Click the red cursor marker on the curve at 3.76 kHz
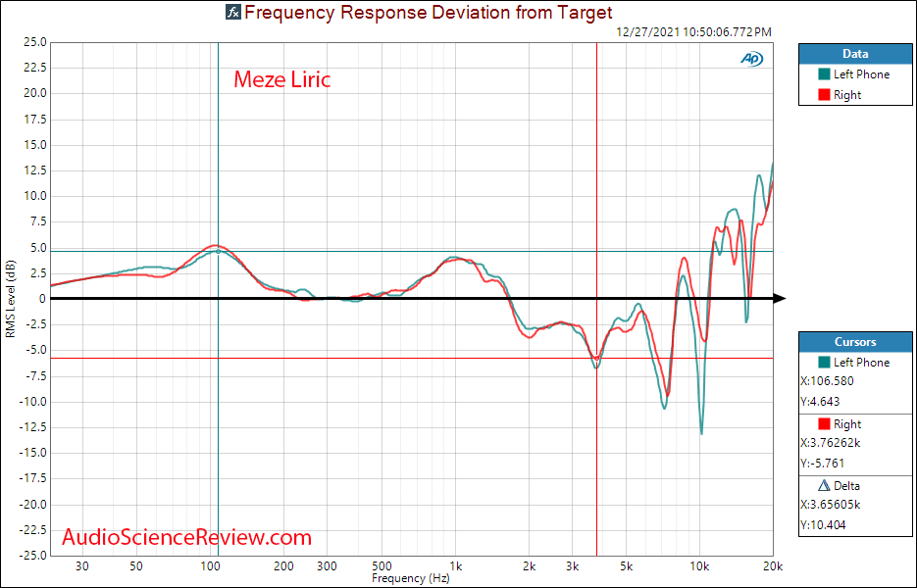 (x=596, y=359)
